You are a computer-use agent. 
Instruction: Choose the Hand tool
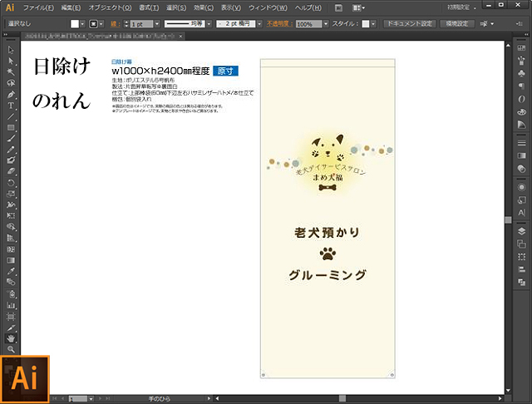11,338
